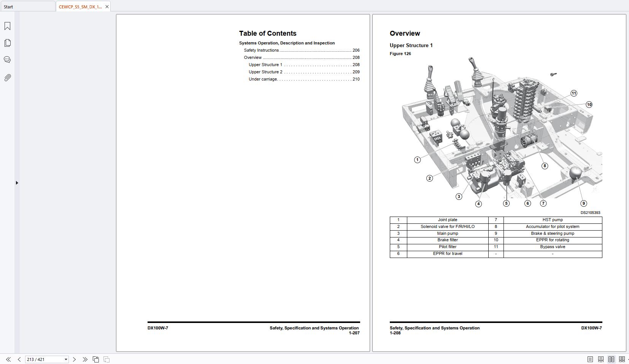629x364 pixels.
Task: Select the CEWCP_S5_SM_DX_1... document tab
Action: point(80,7)
